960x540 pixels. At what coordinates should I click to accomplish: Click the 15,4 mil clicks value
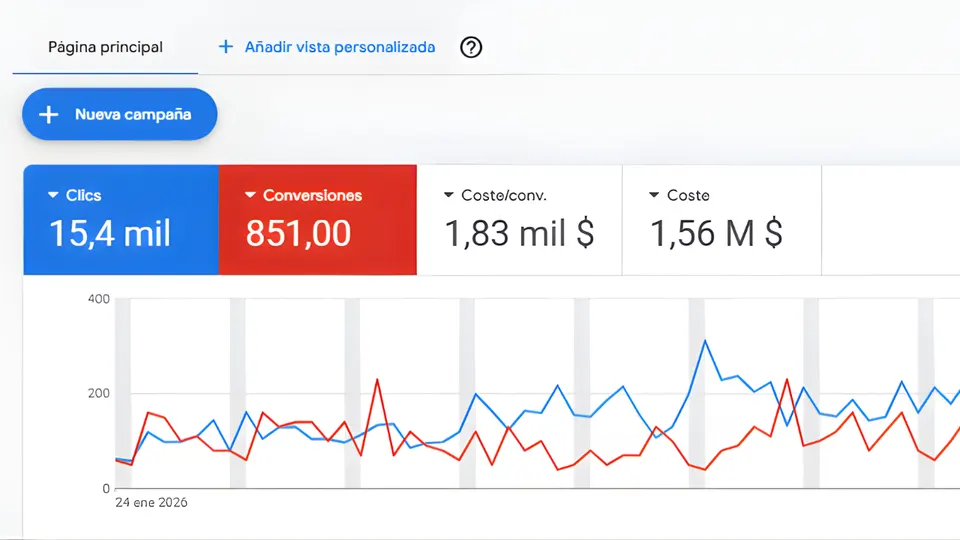110,234
